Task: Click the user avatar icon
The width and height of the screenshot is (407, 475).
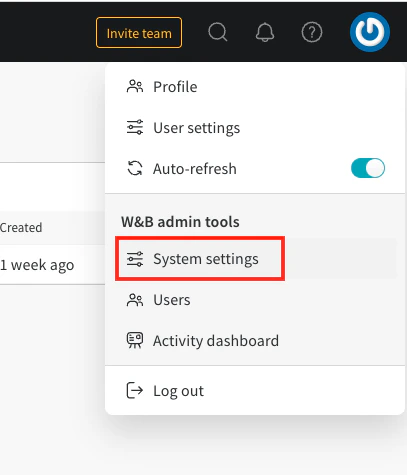Action: (x=370, y=32)
